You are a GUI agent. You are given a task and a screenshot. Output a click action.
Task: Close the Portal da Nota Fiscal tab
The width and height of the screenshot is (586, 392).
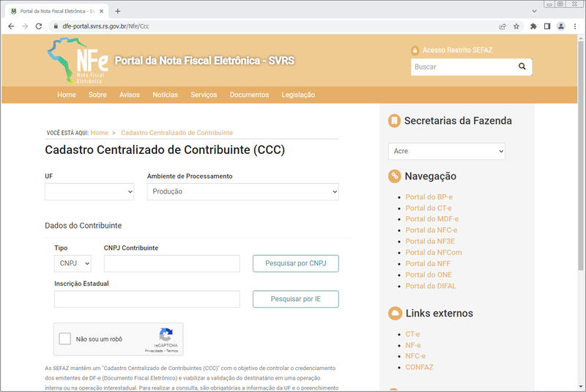click(x=101, y=11)
